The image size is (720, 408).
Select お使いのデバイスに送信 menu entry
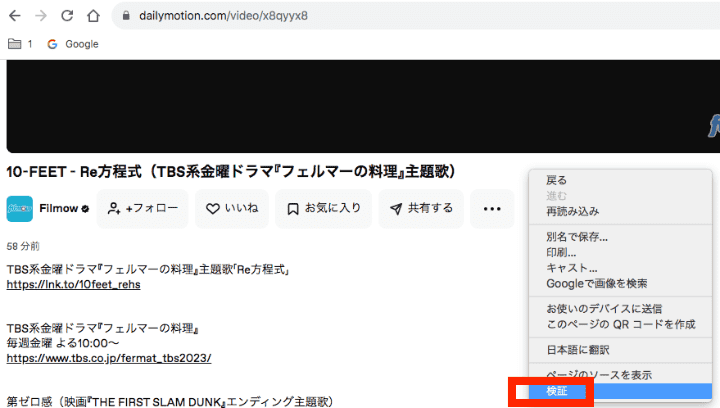[x=620, y=309]
